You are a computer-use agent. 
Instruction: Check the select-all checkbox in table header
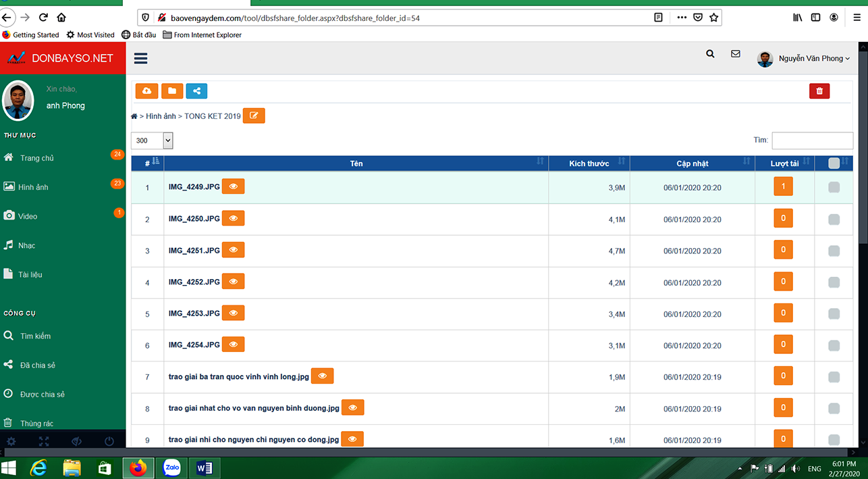coord(834,162)
